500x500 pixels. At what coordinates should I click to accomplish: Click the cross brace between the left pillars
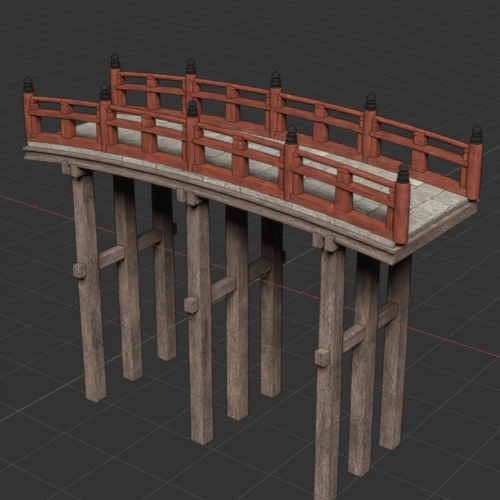point(130,248)
